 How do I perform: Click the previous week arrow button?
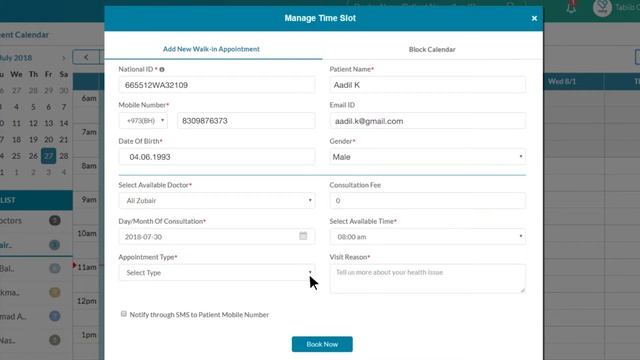(x=86, y=57)
